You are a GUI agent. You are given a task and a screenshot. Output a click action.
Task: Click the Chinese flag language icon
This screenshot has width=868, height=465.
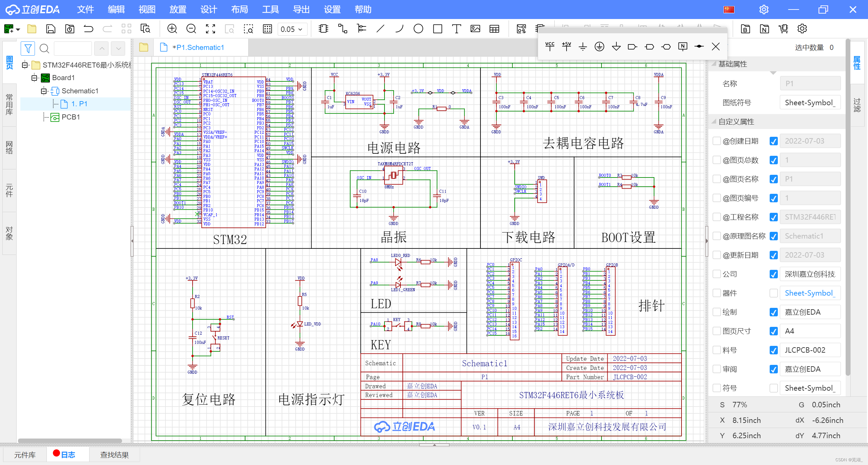[729, 10]
